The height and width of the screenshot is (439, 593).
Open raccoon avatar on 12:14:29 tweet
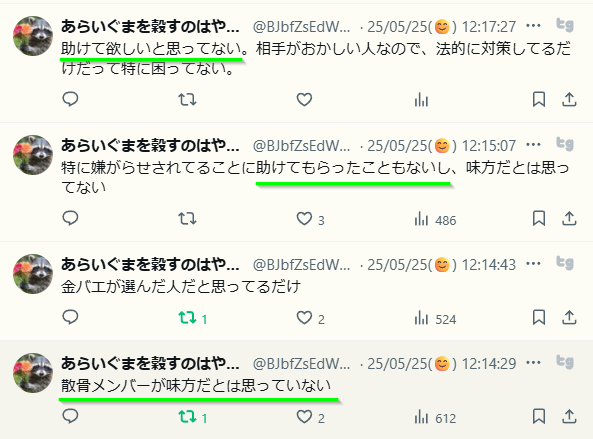tap(33, 373)
